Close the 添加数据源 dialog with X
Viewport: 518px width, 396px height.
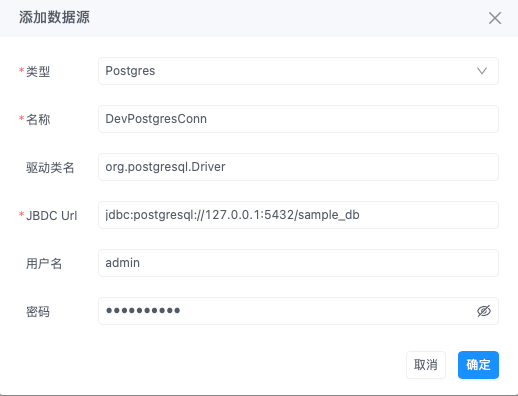[x=495, y=18]
